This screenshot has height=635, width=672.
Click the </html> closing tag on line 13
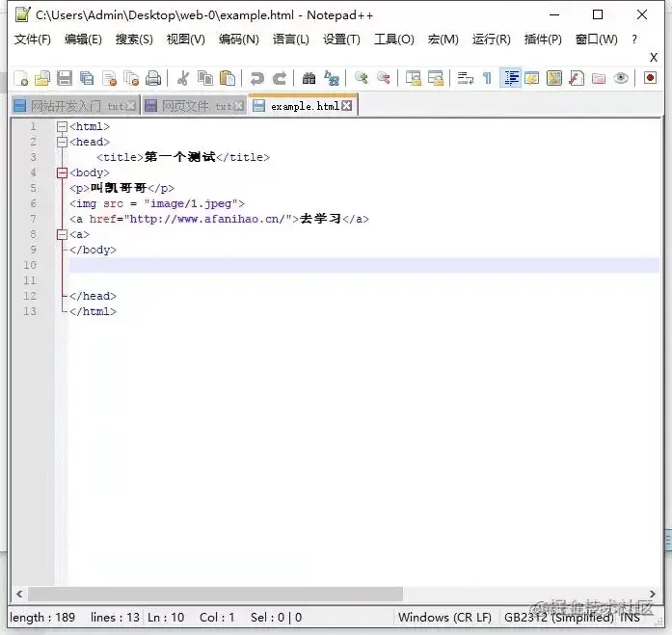93,311
